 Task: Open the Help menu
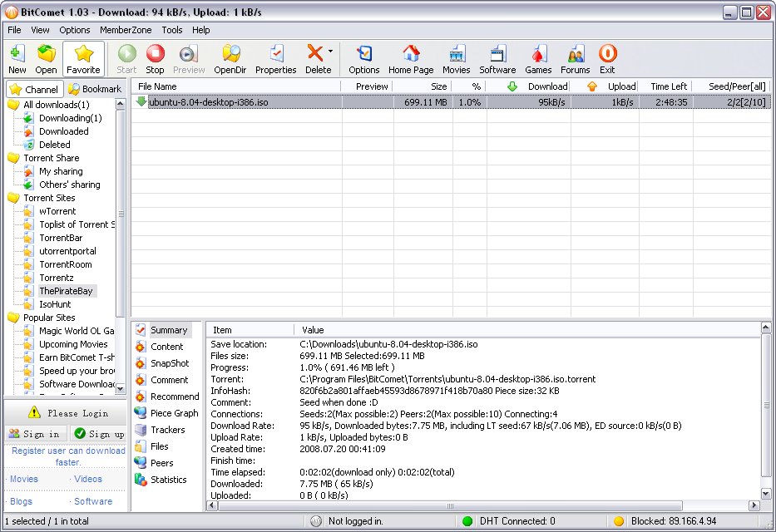point(201,30)
